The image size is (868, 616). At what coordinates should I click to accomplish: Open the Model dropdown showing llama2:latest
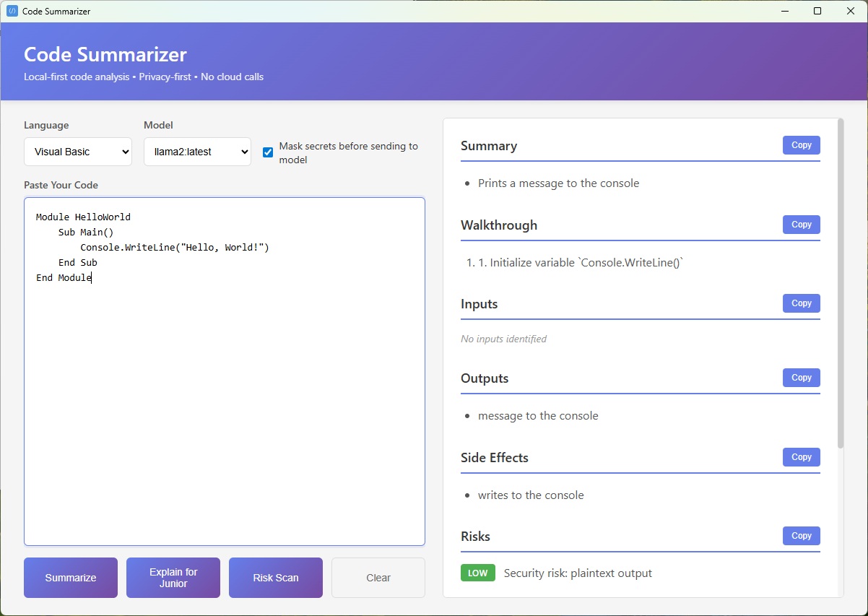click(197, 152)
